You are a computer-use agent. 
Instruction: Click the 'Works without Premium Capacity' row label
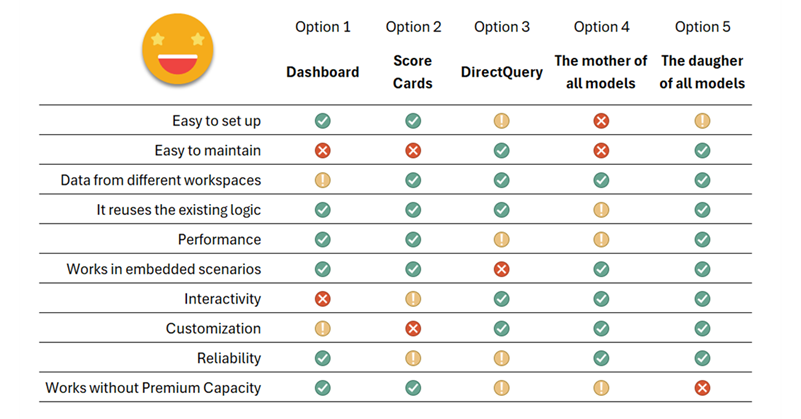pyautogui.click(x=154, y=387)
